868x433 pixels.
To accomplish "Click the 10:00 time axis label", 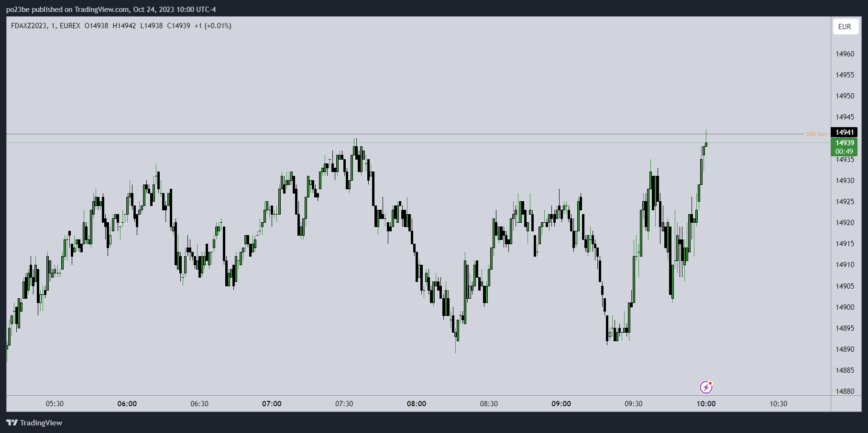I will (706, 404).
